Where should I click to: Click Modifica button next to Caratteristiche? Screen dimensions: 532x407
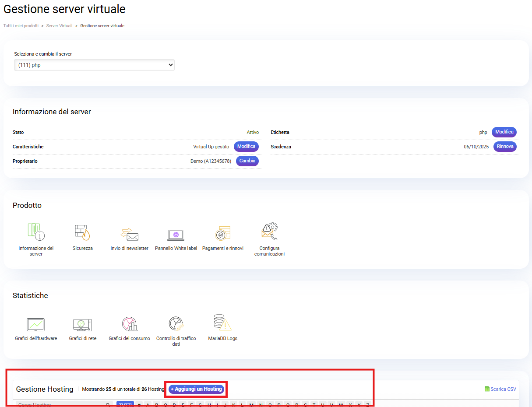point(246,147)
